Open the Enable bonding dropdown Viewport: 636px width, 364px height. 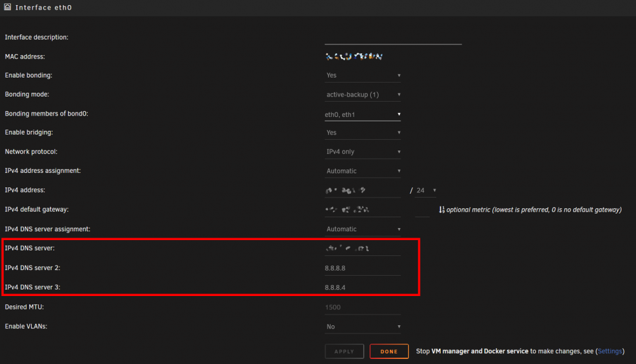coord(363,76)
